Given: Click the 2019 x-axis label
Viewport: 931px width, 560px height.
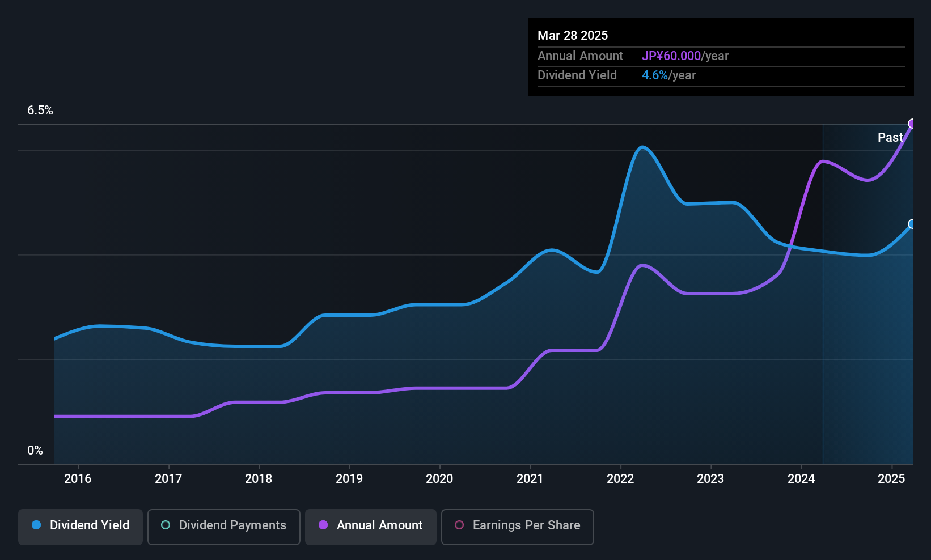Looking at the screenshot, I should click(x=349, y=479).
